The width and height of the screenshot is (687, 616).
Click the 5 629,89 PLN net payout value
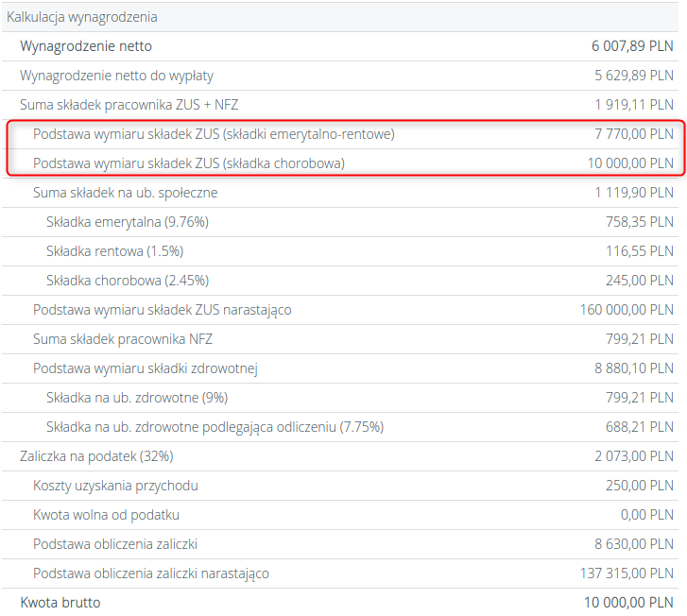pos(633,76)
